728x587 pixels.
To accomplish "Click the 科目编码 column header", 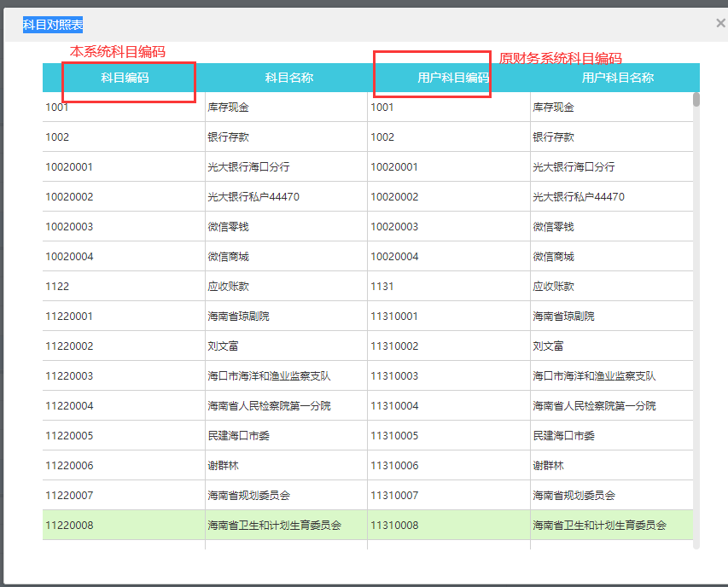I will pos(125,78).
